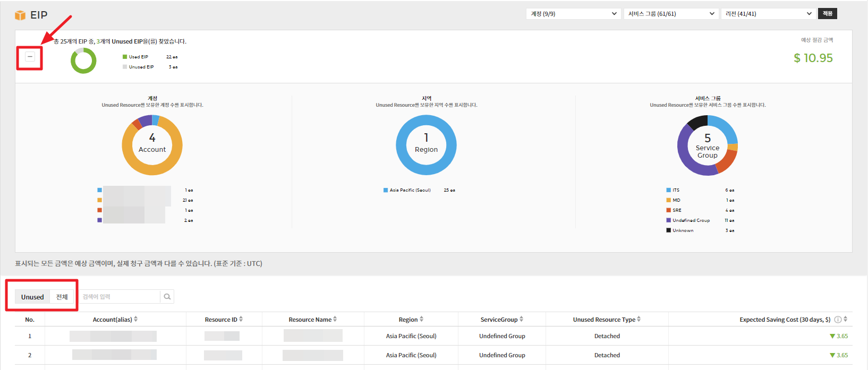
Task: Sort by Resource ID column arrows
Action: click(241, 319)
